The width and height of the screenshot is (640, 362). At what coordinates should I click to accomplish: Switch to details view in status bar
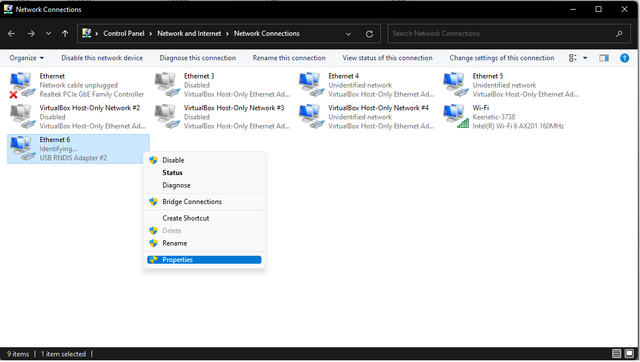(616, 353)
